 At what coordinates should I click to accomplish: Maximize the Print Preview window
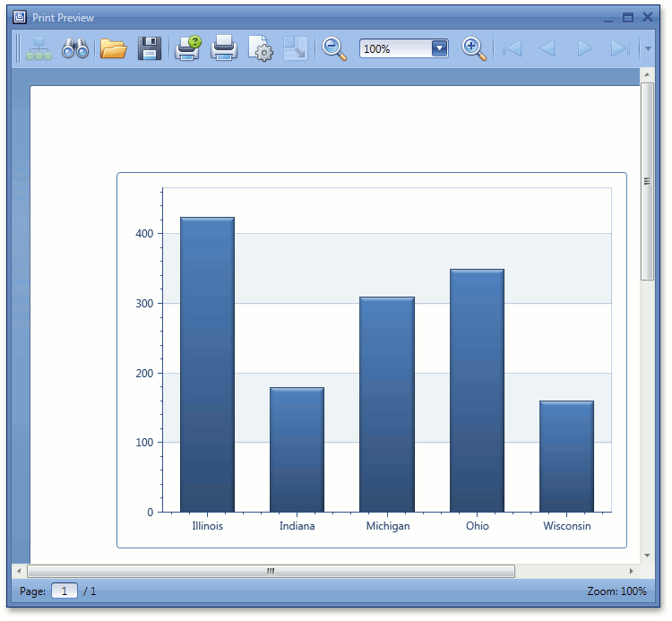pyautogui.click(x=628, y=18)
